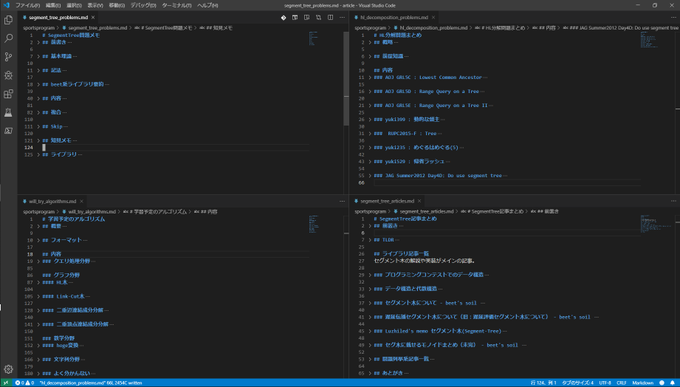
Task: Switch to the segment_tree_problems.md tab
Action: pos(58,18)
